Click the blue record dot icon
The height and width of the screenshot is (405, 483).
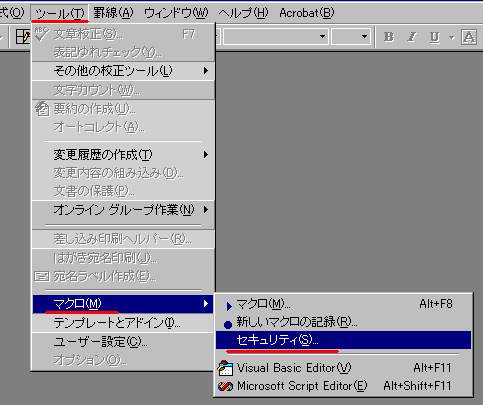tap(228, 324)
